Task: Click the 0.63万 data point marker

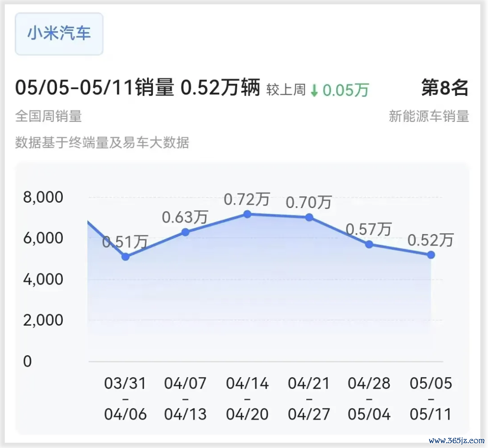Action: pyautogui.click(x=185, y=232)
